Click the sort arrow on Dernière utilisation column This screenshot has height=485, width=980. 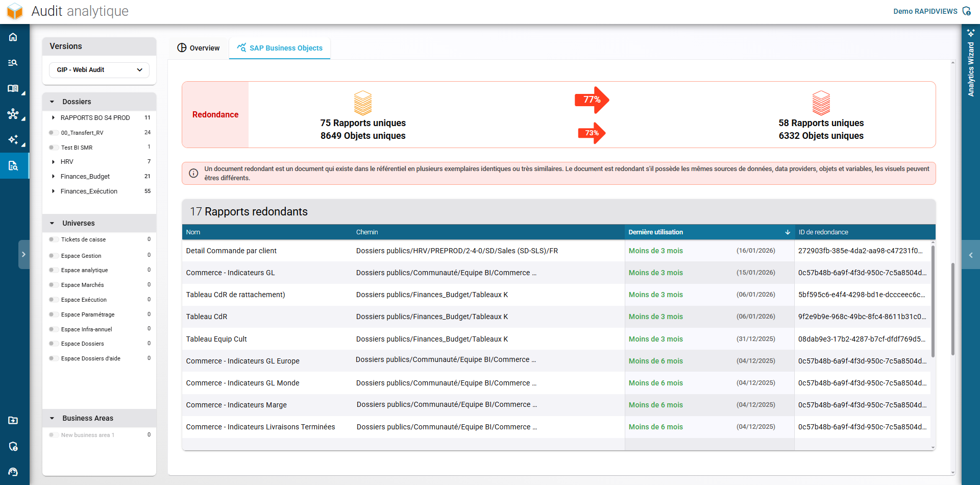(x=788, y=232)
